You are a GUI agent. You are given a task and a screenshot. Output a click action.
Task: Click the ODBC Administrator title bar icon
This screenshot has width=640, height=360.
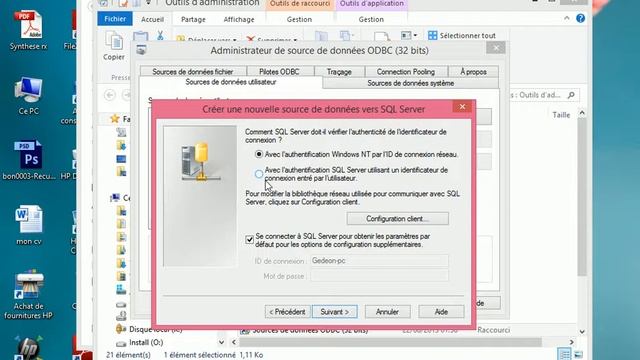(141, 50)
